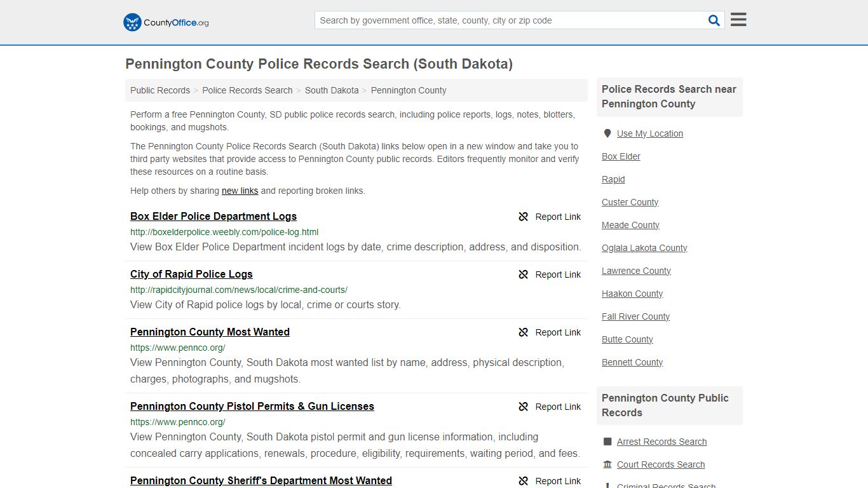Click the search magnifier icon
The width and height of the screenshot is (868, 488).
(x=714, y=20)
